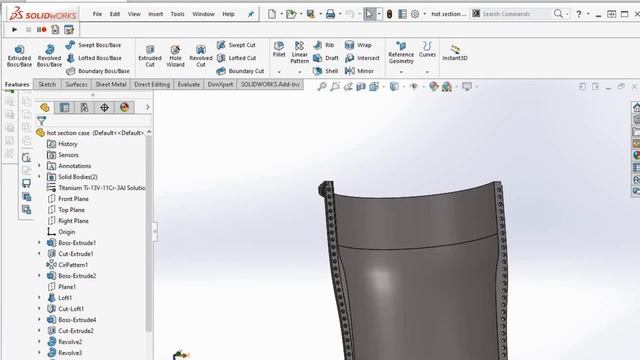Viewport: 640px width, 360px height.
Task: Select the Draft tool
Action: pos(326,58)
